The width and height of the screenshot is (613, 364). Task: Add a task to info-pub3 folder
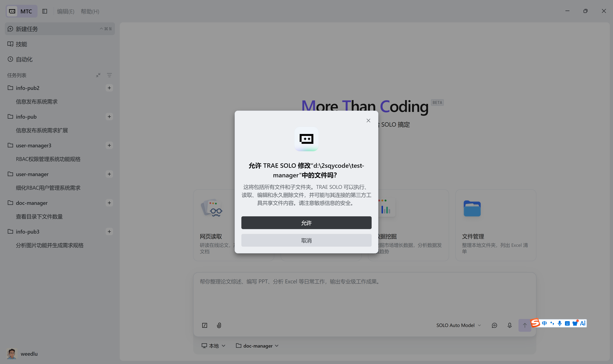click(x=109, y=231)
